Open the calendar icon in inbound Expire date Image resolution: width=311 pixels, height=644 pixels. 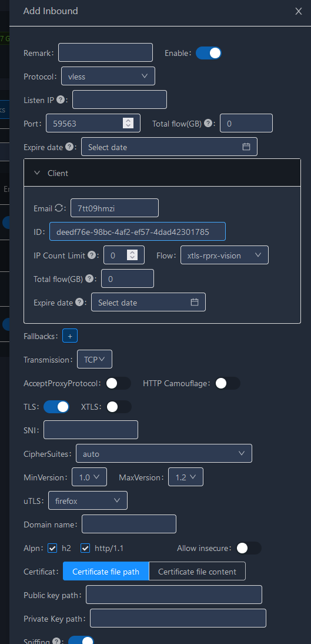pyautogui.click(x=246, y=147)
